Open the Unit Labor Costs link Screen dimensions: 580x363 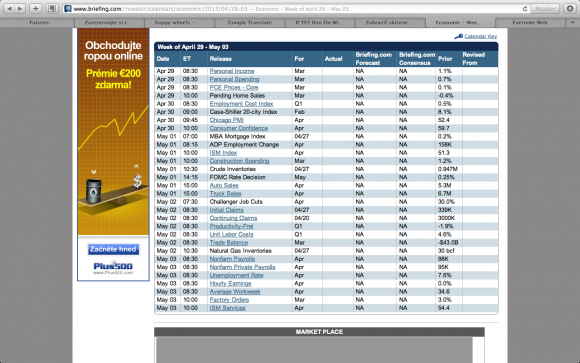[232, 234]
